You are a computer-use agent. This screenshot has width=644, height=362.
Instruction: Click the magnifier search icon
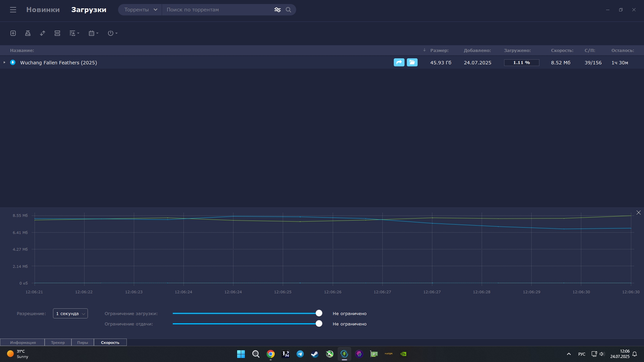pyautogui.click(x=288, y=10)
